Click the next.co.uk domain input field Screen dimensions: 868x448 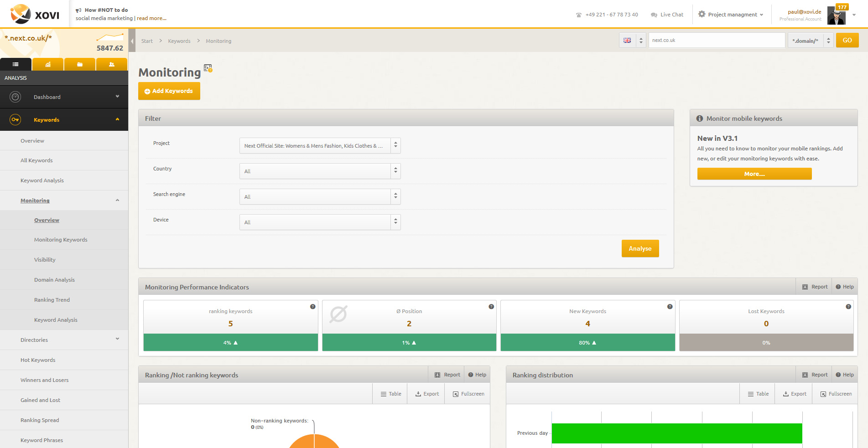pos(717,40)
